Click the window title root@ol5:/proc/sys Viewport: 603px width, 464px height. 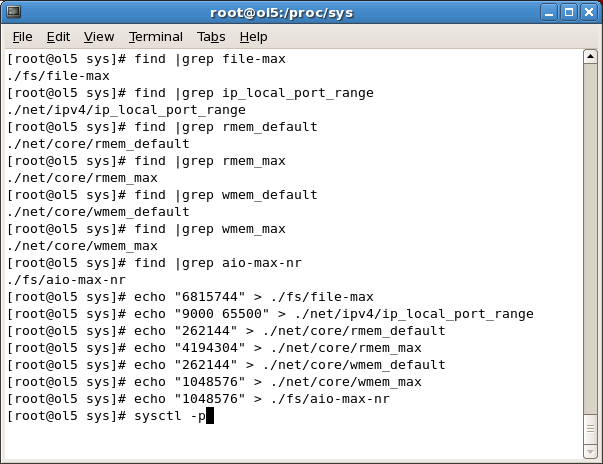[282, 13]
